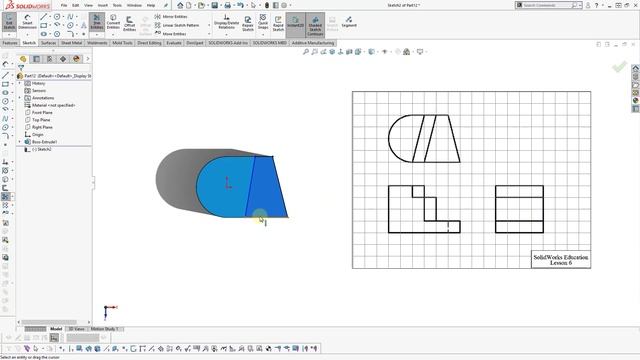Image resolution: width=640 pixels, height=360 pixels.
Task: Click the Linear Sketch Pattern tool
Action: point(177,25)
